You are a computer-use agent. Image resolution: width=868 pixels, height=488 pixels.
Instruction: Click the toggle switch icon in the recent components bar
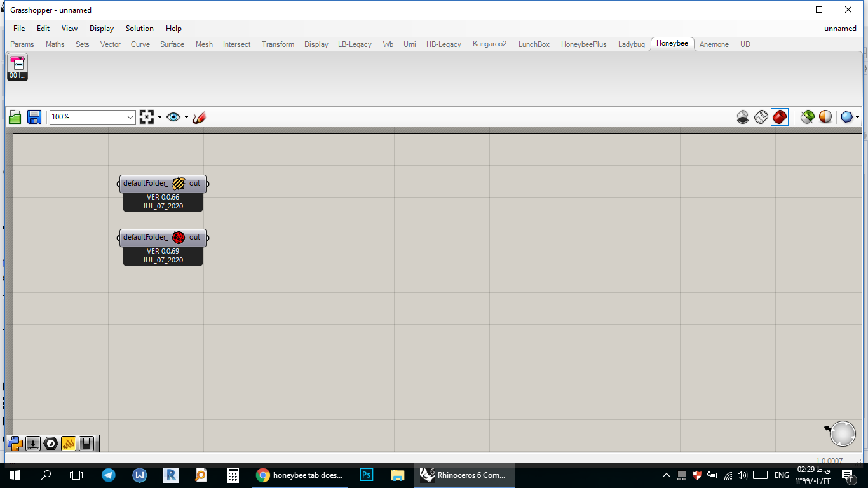tap(86, 443)
